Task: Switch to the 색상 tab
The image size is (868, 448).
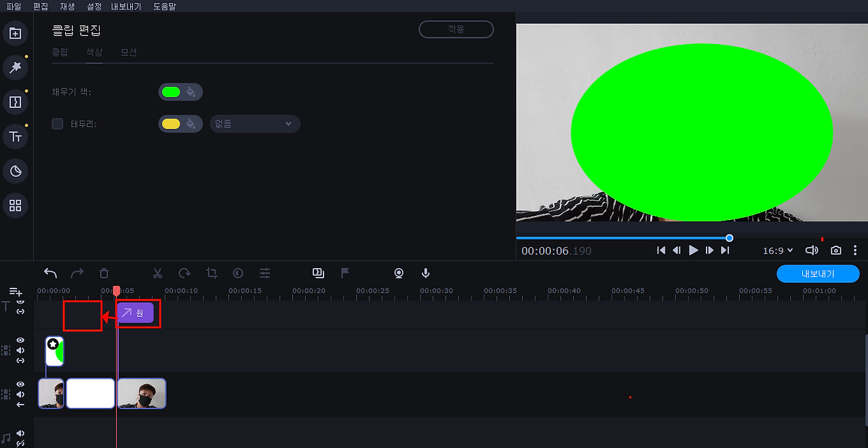Action: click(94, 52)
